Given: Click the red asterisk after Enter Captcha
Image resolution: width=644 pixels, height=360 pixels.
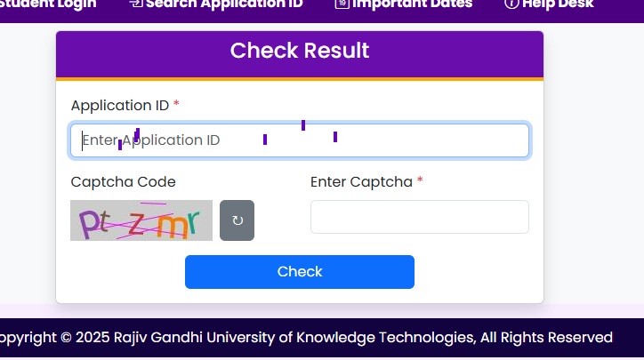Looking at the screenshot, I should 420,181.
